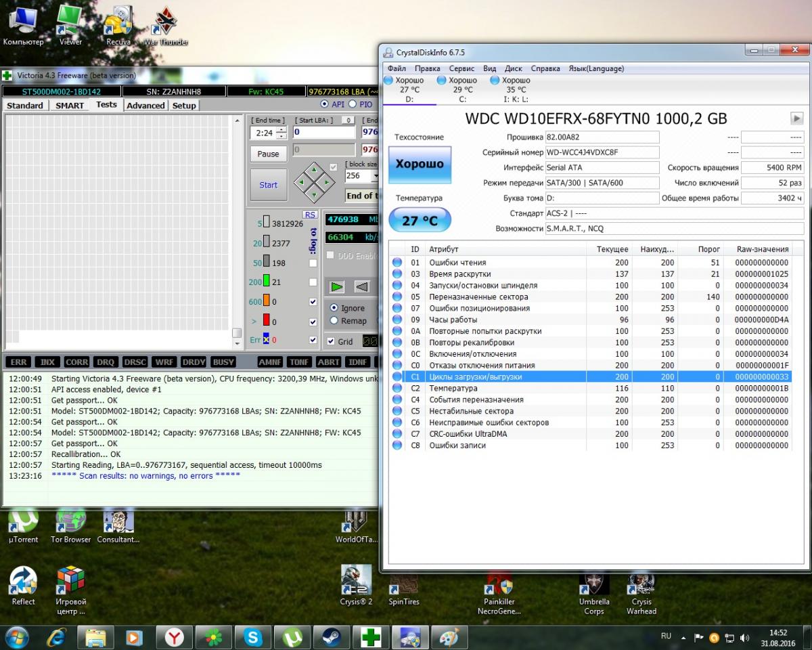Screen dimensions: 812x650
Task: Open the Setup tab in Victoria
Action: coord(184,106)
